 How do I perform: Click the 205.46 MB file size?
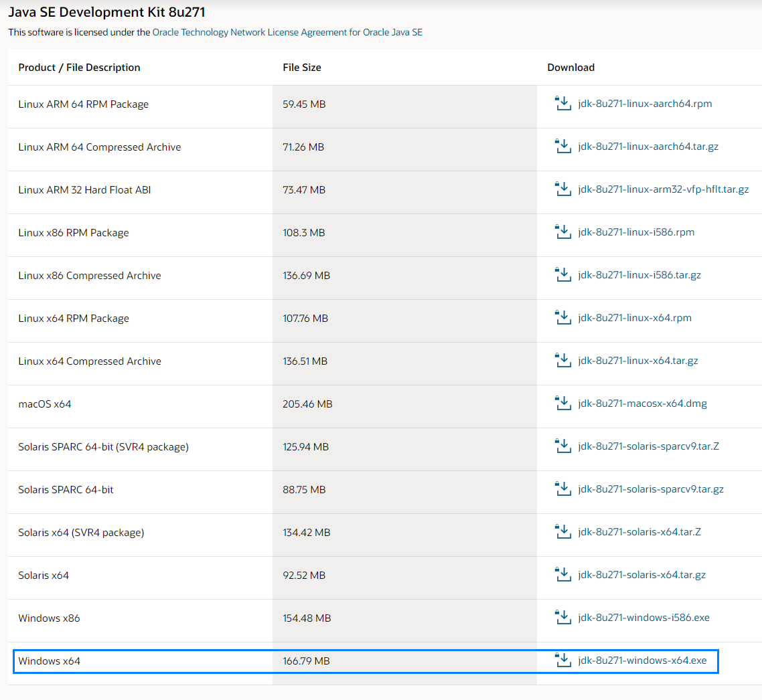tap(307, 404)
